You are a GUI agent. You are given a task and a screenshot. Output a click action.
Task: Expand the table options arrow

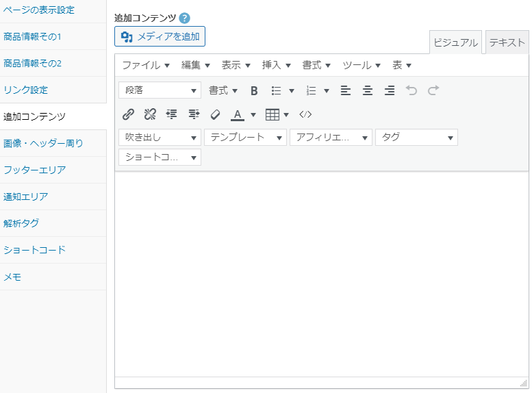click(286, 115)
